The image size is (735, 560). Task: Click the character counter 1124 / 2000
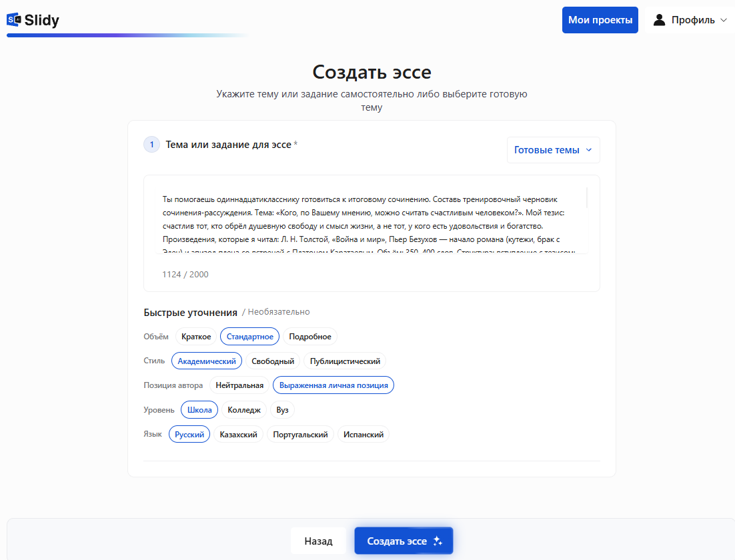(185, 274)
